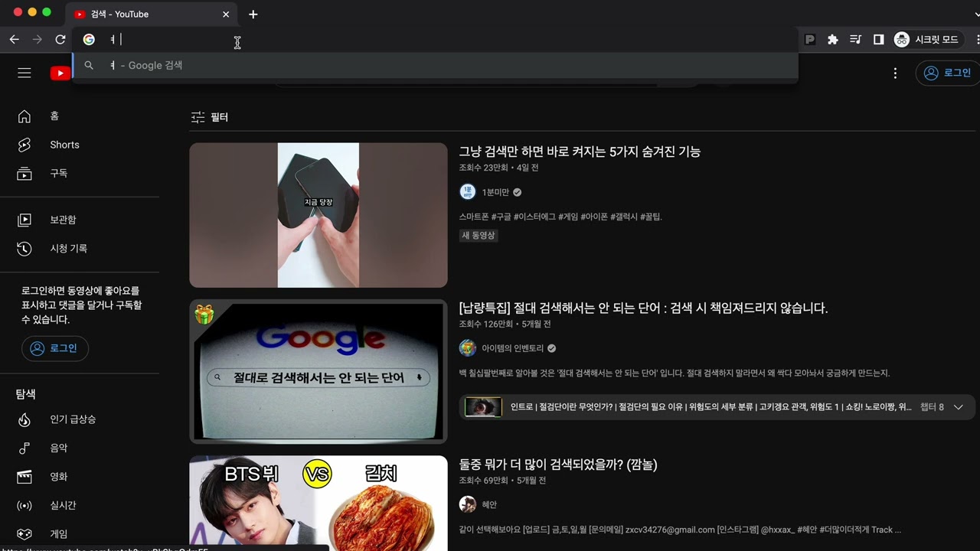
Task: Click the 탐색 section heading
Action: 25,394
